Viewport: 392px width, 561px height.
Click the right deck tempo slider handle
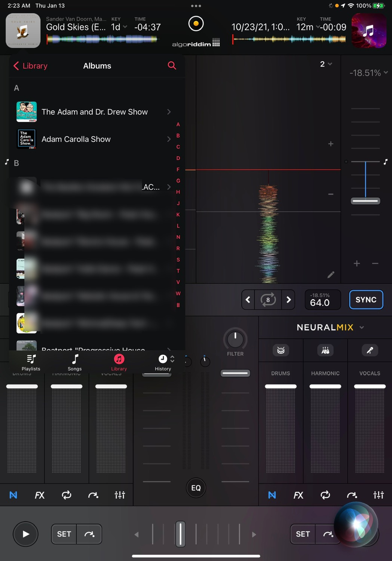click(365, 201)
